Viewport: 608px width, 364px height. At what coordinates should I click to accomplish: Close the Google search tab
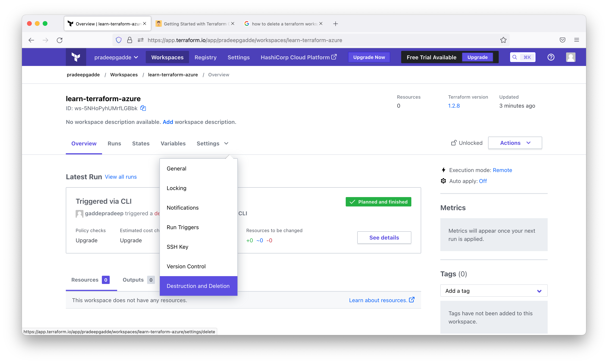click(321, 23)
